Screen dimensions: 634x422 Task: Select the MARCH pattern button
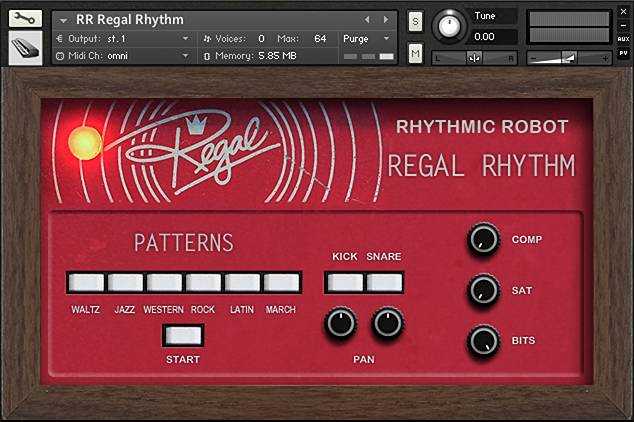(x=281, y=282)
